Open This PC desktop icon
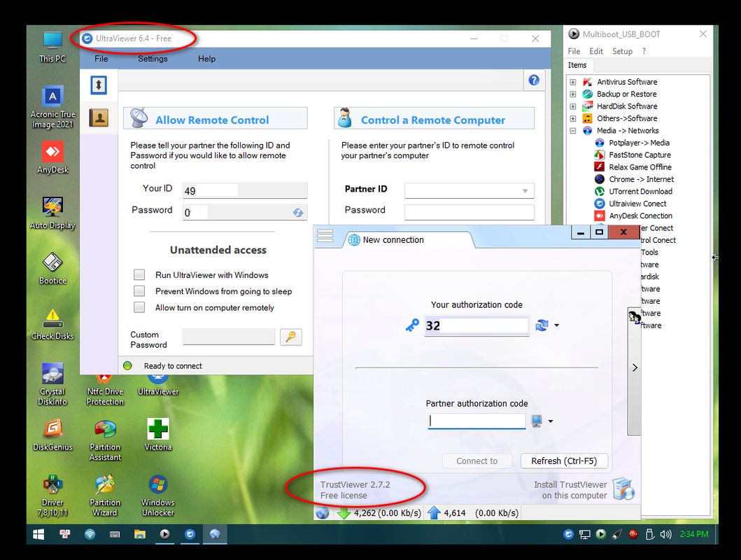 point(52,47)
